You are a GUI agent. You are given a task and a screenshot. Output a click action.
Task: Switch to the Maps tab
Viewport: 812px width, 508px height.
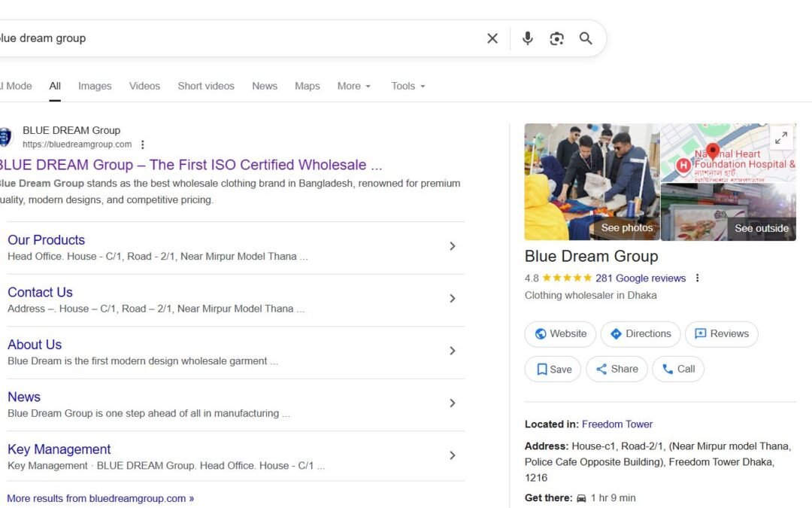tap(307, 86)
